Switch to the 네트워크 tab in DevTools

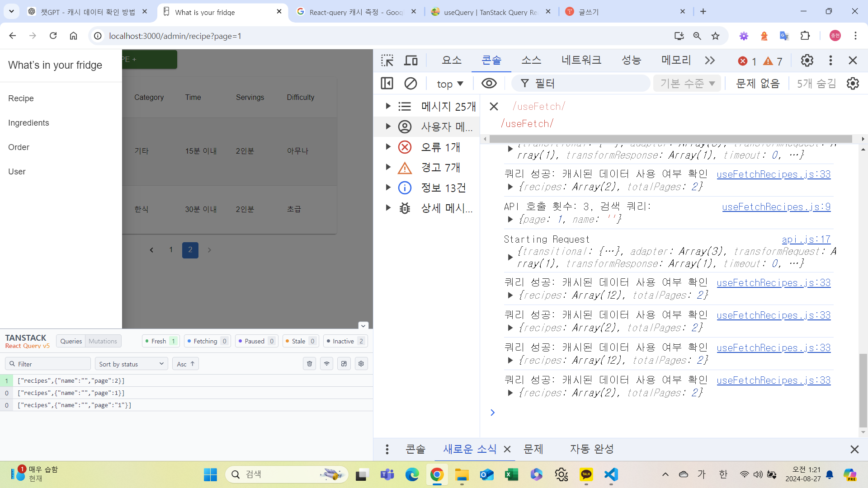coord(581,60)
